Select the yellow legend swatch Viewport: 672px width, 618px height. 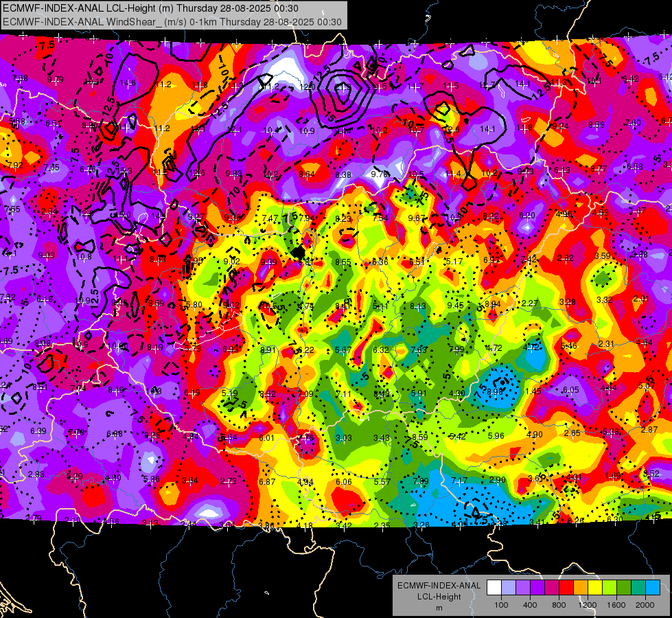[595, 588]
